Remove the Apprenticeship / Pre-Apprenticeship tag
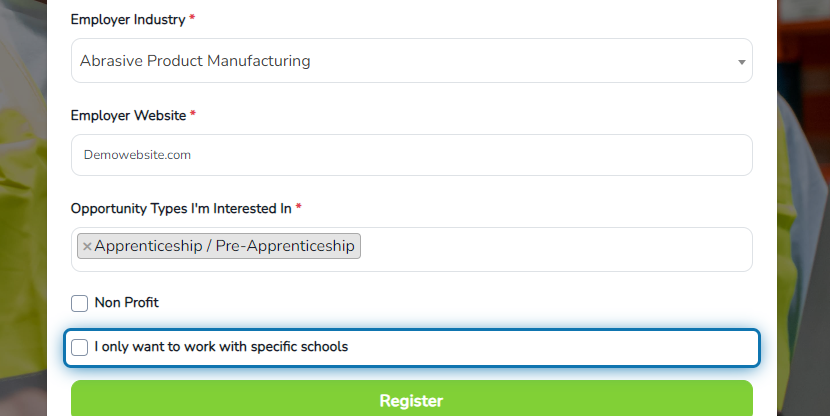Screen dimensions: 830x416 tap(87, 247)
